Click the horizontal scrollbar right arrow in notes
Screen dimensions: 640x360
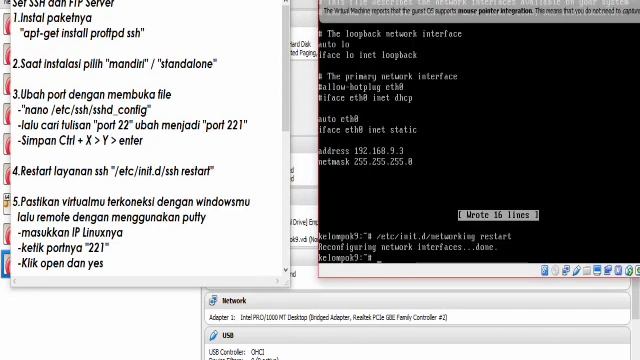point(277,281)
